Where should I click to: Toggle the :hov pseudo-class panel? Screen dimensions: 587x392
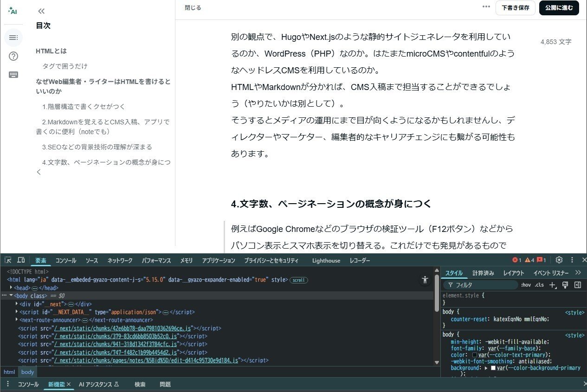(x=525, y=284)
